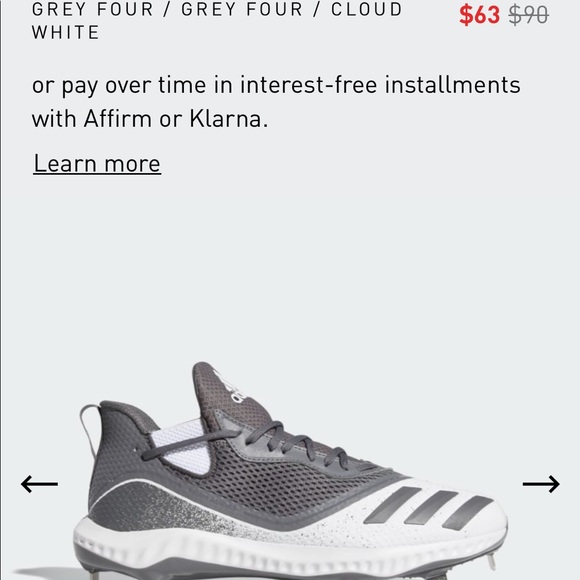This screenshot has width=580, height=580.
Task: Tap the Grey Four / Cloud White color title
Action: coord(217,21)
